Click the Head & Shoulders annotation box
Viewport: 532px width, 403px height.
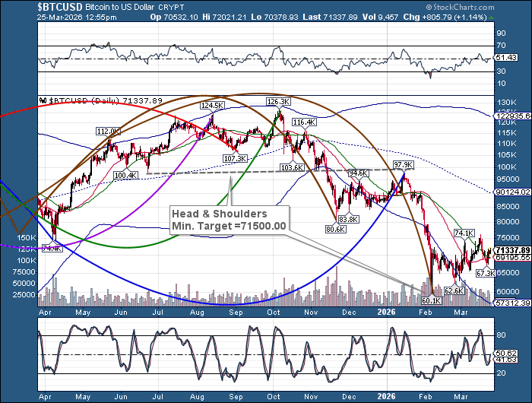(229, 220)
